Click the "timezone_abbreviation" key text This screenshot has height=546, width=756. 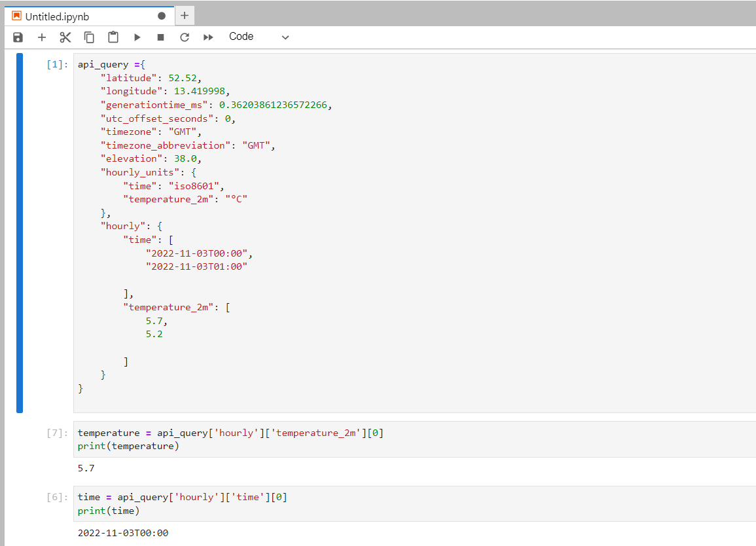click(x=166, y=145)
